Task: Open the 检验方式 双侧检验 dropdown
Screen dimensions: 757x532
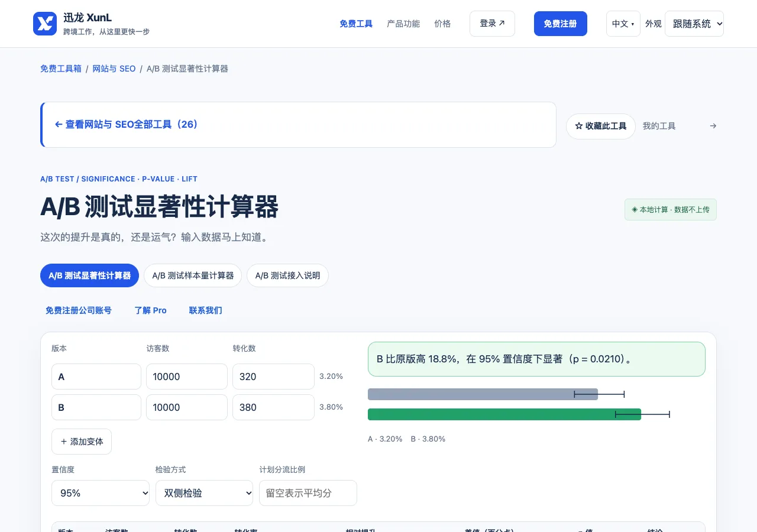Action: tap(204, 493)
